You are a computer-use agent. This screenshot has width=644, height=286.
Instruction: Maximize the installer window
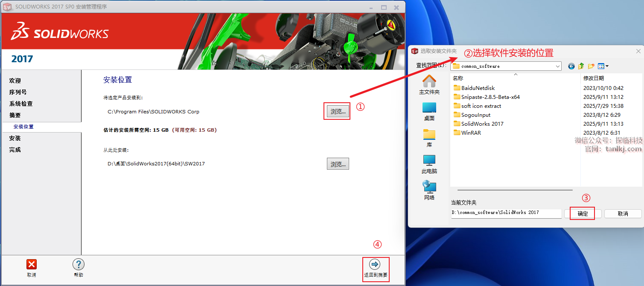384,7
